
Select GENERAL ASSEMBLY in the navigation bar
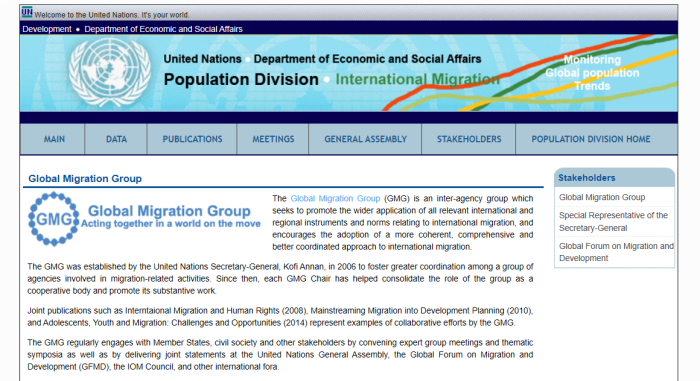coord(365,139)
